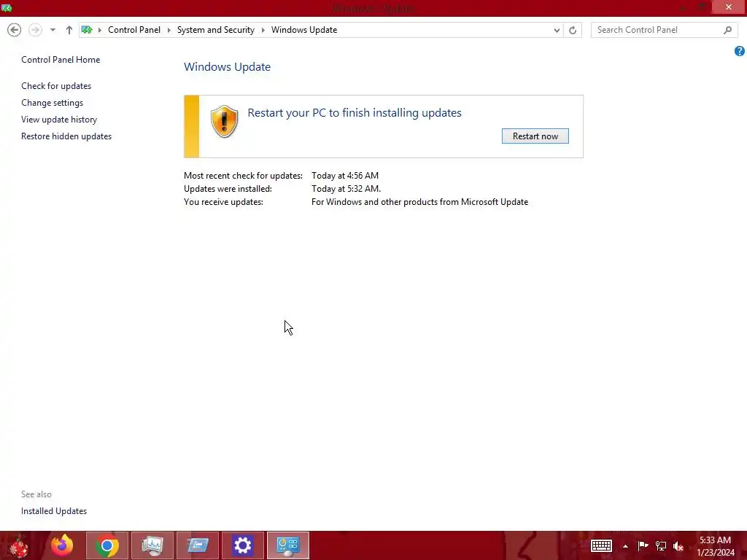Open the blue Help question mark

click(740, 51)
